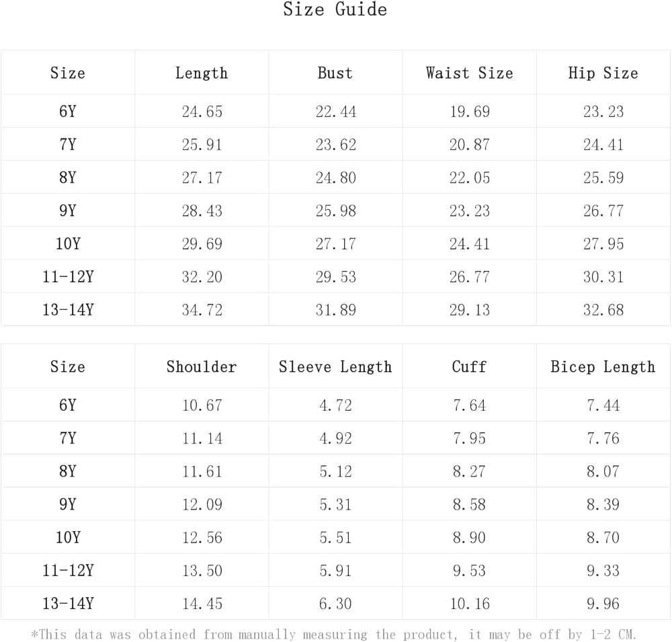Click the 11-12Y size label in top table
This screenshot has width=672, height=642.
68,277
